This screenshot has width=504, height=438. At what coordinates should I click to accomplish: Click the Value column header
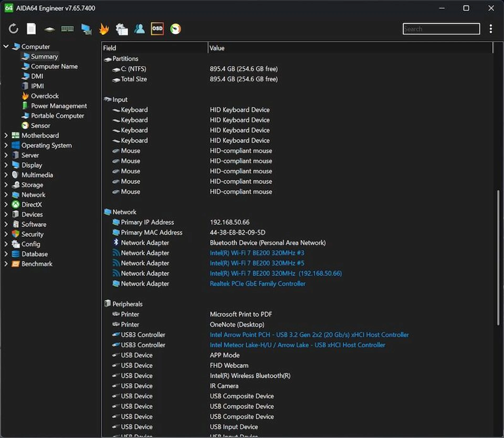tap(350, 48)
